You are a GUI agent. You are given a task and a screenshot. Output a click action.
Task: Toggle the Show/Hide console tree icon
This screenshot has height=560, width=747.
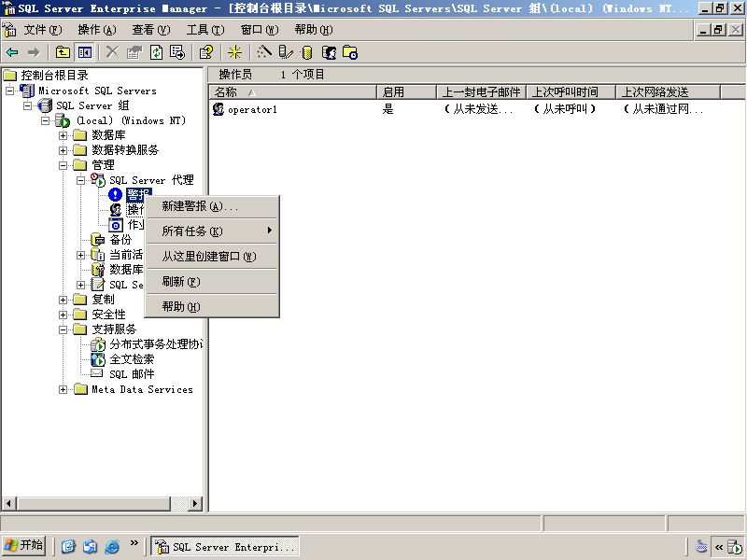coord(85,52)
